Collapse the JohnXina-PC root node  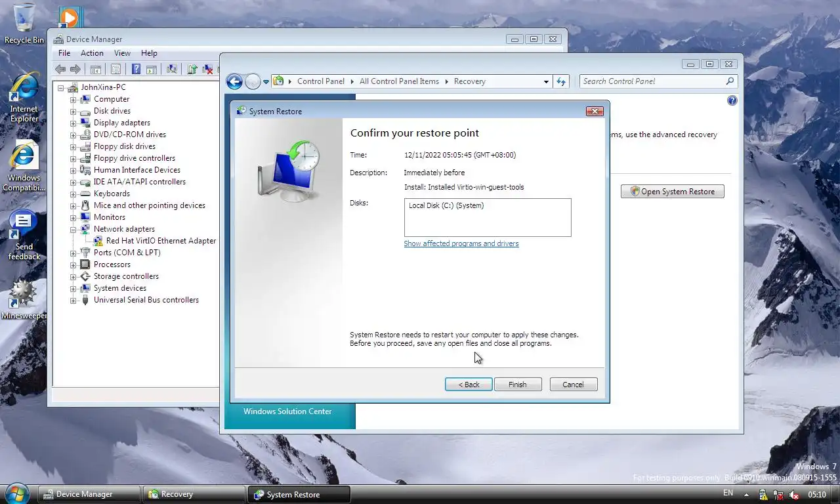tap(61, 87)
